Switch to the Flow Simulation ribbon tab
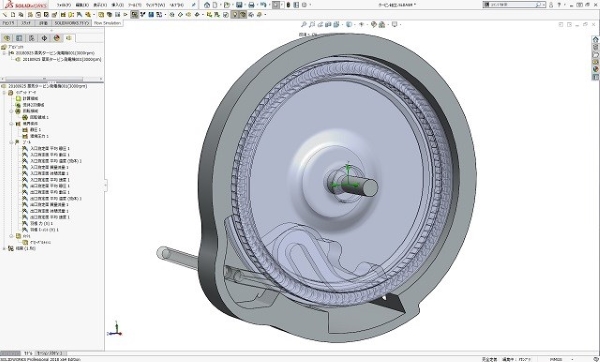This screenshot has height=362, width=600. point(107,23)
